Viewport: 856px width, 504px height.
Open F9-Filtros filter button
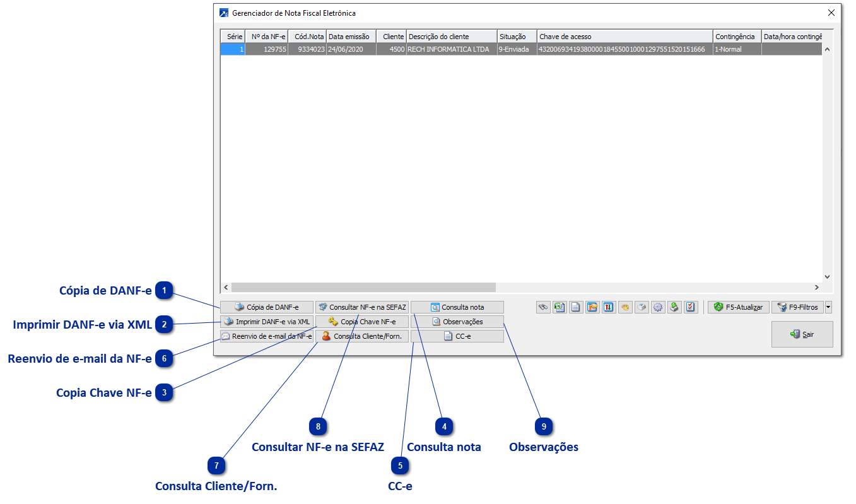click(797, 307)
